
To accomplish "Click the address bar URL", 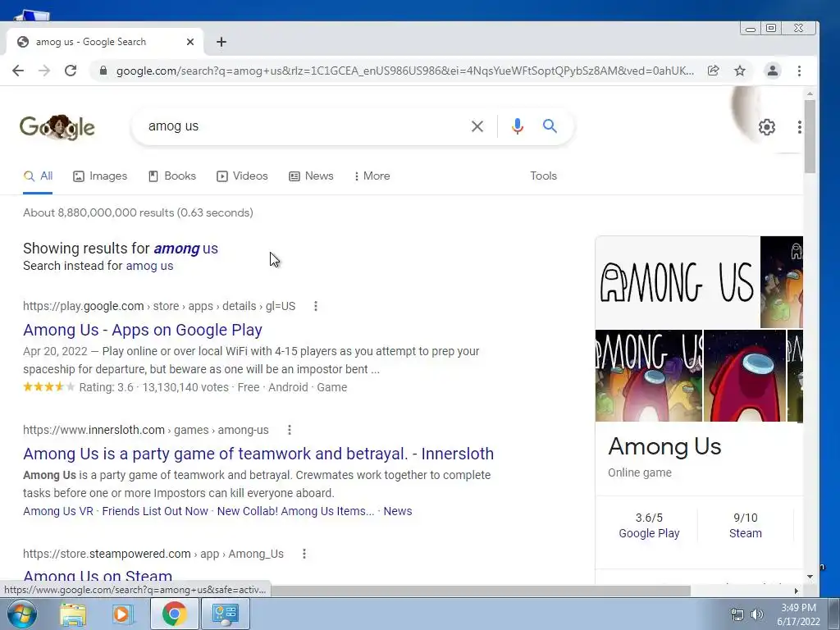I will [405, 71].
